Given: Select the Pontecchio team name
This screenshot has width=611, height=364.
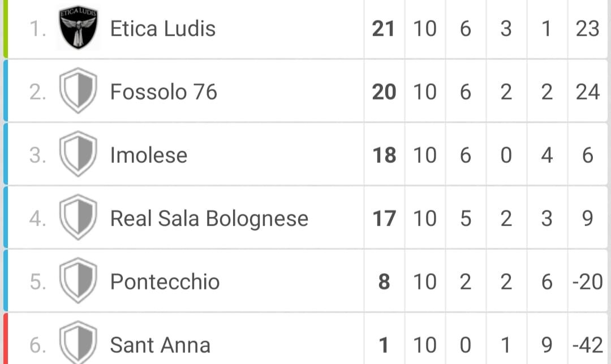Looking at the screenshot, I should tap(165, 281).
